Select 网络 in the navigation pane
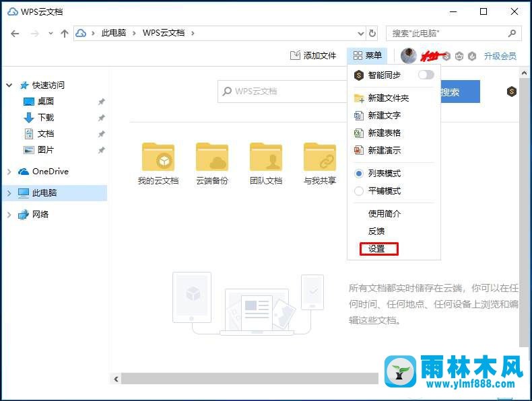This screenshot has width=532, height=401. click(40, 214)
